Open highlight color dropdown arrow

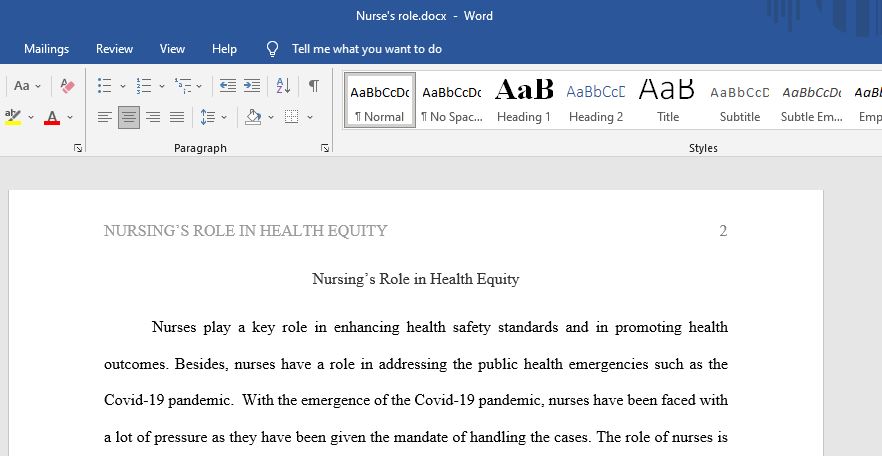31,118
